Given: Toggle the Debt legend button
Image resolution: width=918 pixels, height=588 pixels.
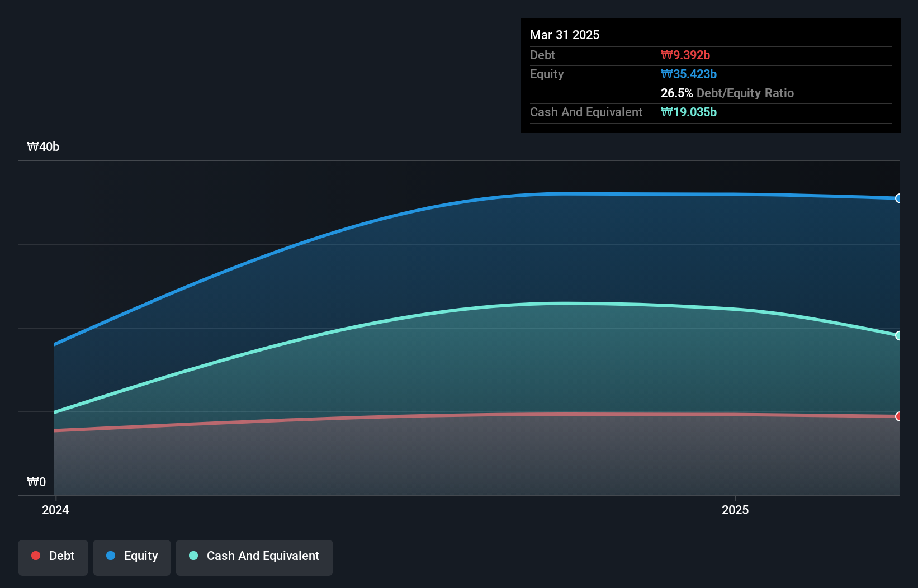Looking at the screenshot, I should click(x=53, y=557).
